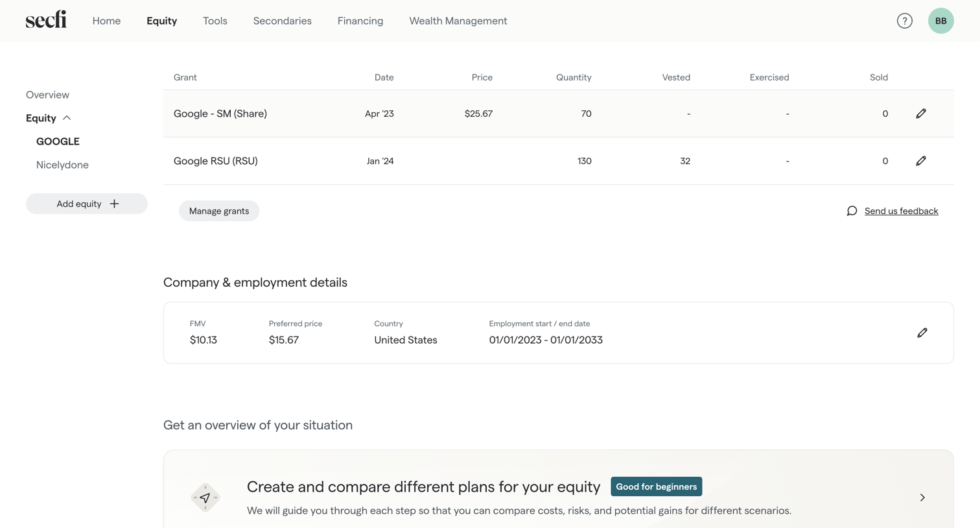Click the FMV value $10.13

pos(204,340)
